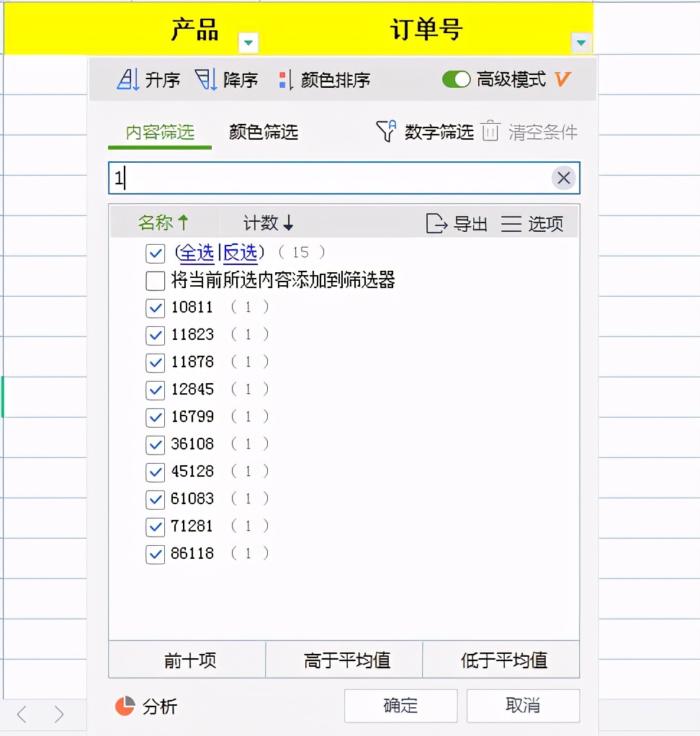Uncheck the 86118 checkbox
The width and height of the screenshot is (700, 736).
tap(155, 554)
